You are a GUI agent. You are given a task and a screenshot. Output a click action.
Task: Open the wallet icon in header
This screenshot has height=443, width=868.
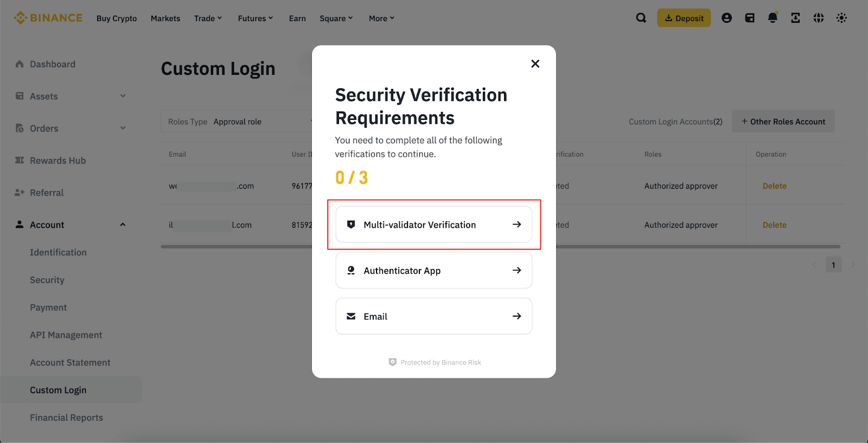coord(750,18)
